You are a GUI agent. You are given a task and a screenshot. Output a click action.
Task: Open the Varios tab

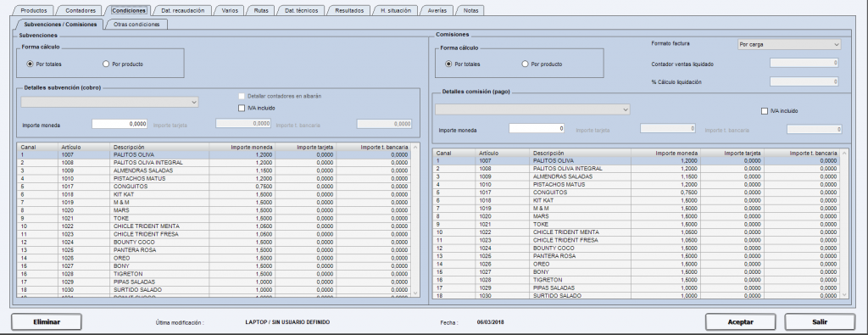(229, 10)
